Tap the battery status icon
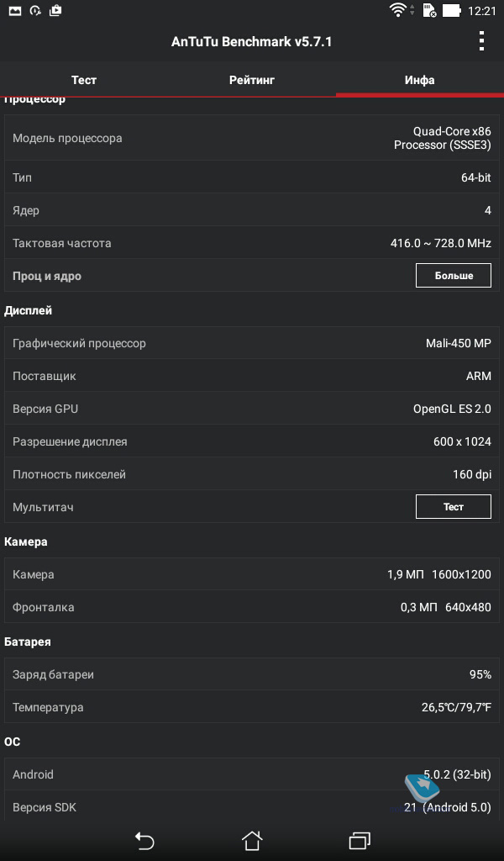The width and height of the screenshot is (504, 861). (451, 10)
